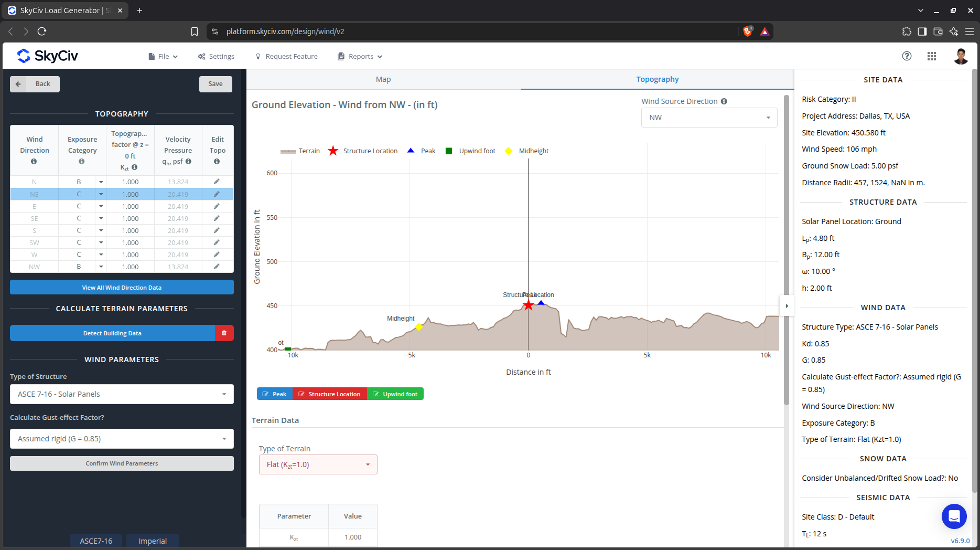Edit topography for SW wind direction row
This screenshot has height=550, width=980.
(x=217, y=242)
